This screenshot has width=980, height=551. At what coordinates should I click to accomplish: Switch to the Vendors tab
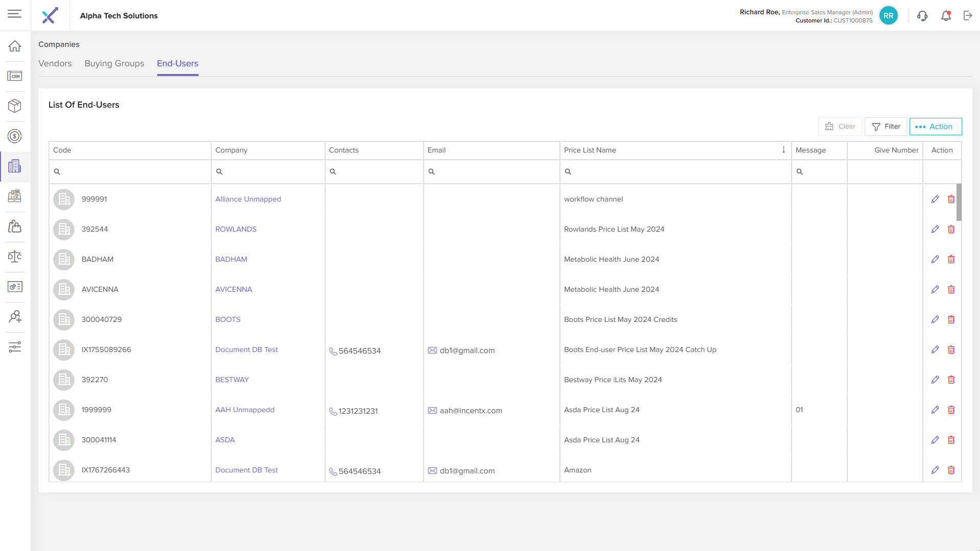tap(55, 64)
